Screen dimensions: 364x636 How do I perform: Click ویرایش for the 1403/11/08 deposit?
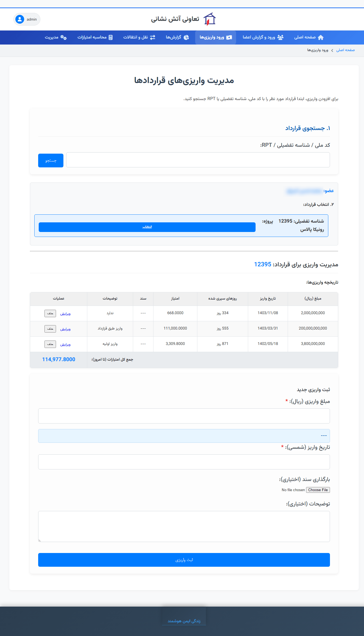click(x=65, y=314)
